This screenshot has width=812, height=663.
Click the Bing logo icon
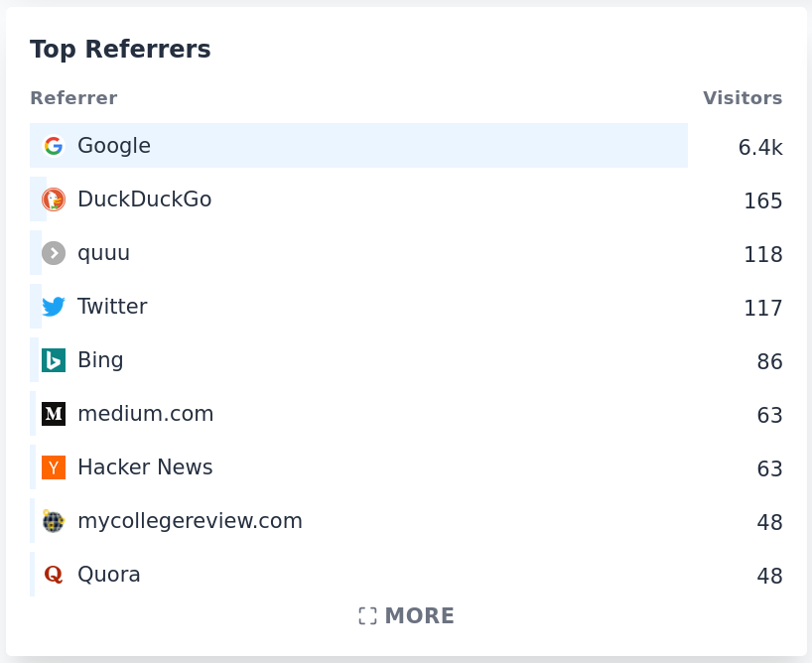54,360
